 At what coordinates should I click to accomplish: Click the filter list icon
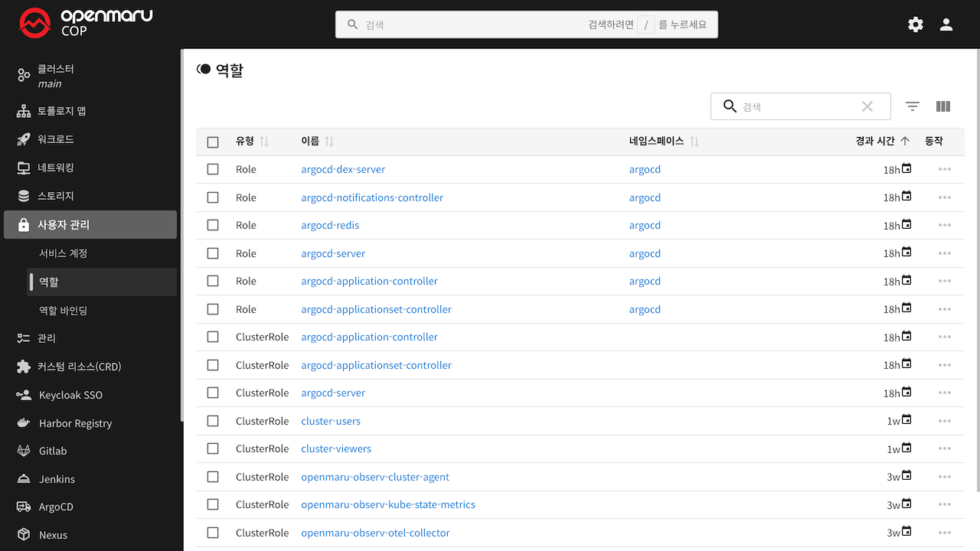tap(912, 106)
